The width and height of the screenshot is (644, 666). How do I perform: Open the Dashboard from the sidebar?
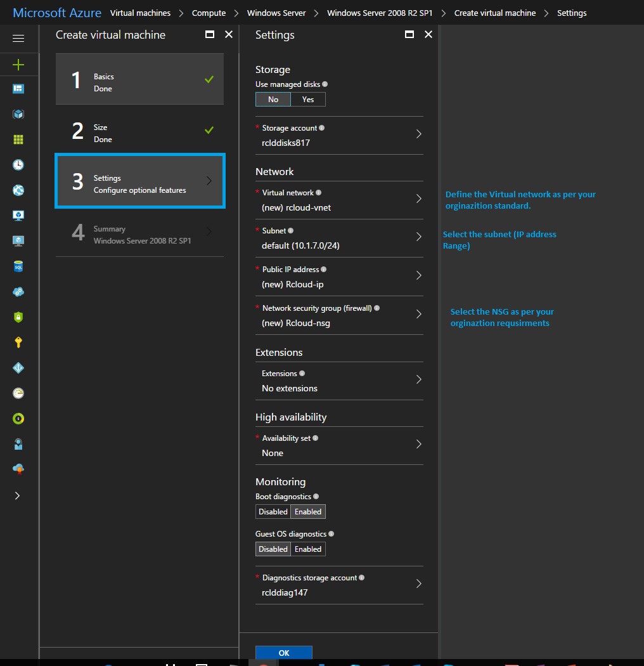(x=19, y=89)
